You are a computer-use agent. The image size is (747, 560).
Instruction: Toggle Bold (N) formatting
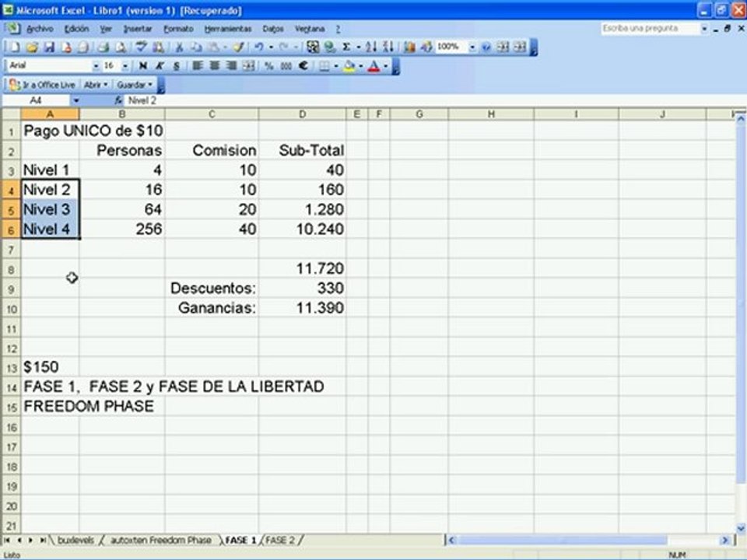click(143, 66)
